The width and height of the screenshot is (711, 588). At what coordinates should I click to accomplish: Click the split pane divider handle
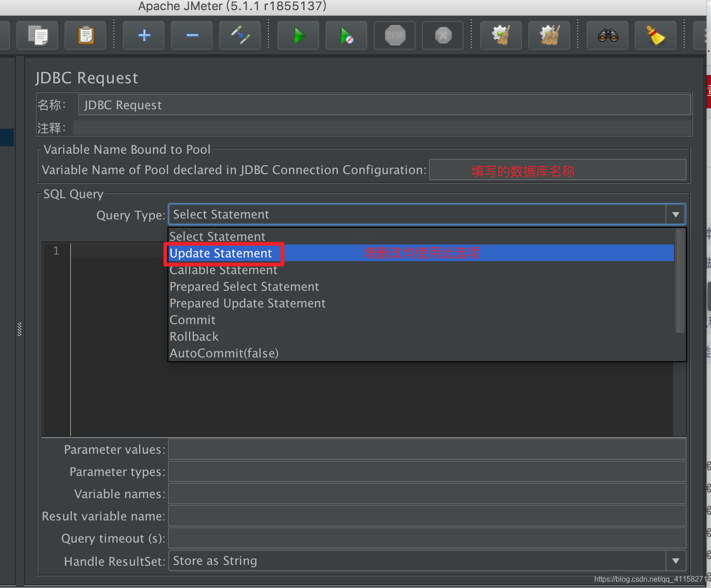point(19,329)
